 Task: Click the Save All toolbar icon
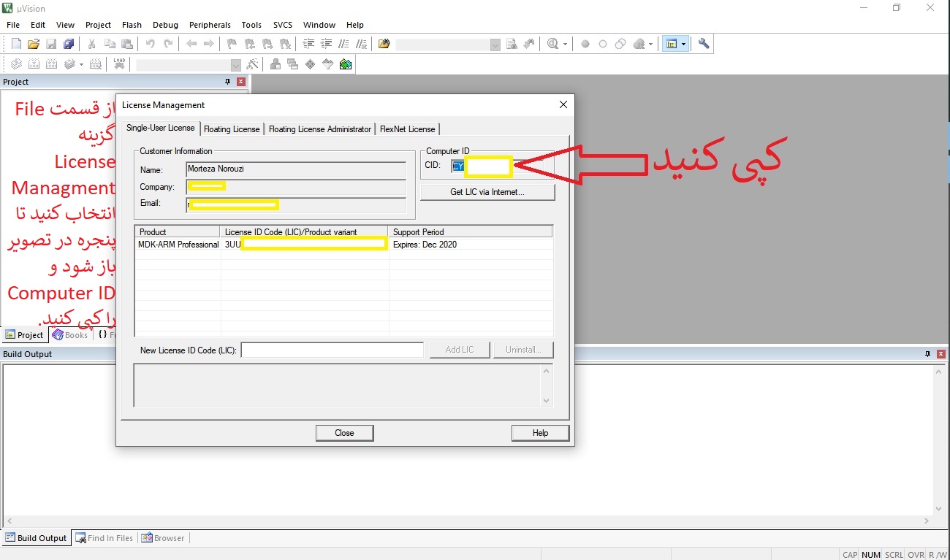point(69,44)
